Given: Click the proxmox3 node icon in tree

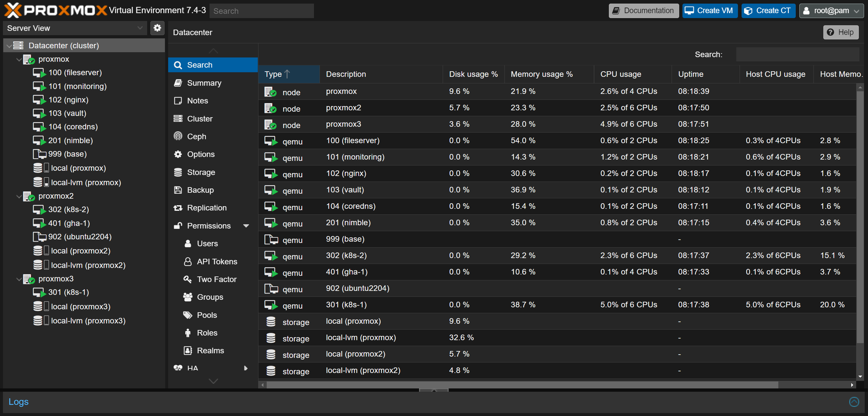Looking at the screenshot, I should (x=29, y=279).
